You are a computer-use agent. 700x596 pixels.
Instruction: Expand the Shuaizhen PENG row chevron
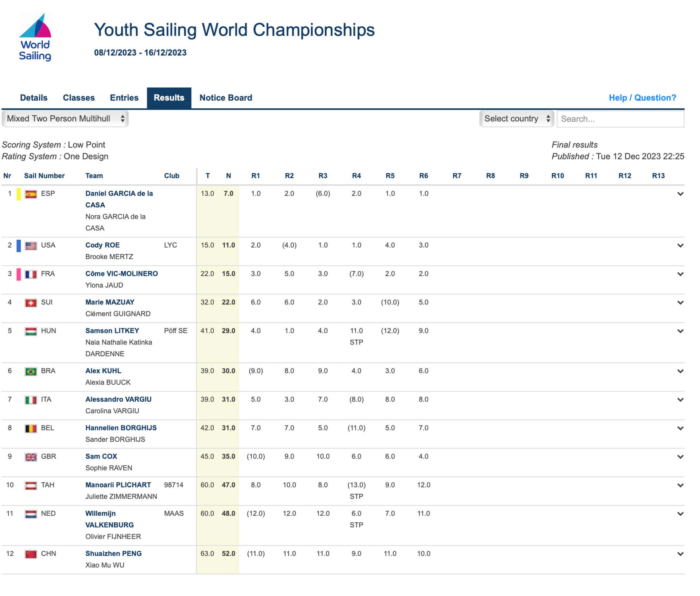point(680,554)
